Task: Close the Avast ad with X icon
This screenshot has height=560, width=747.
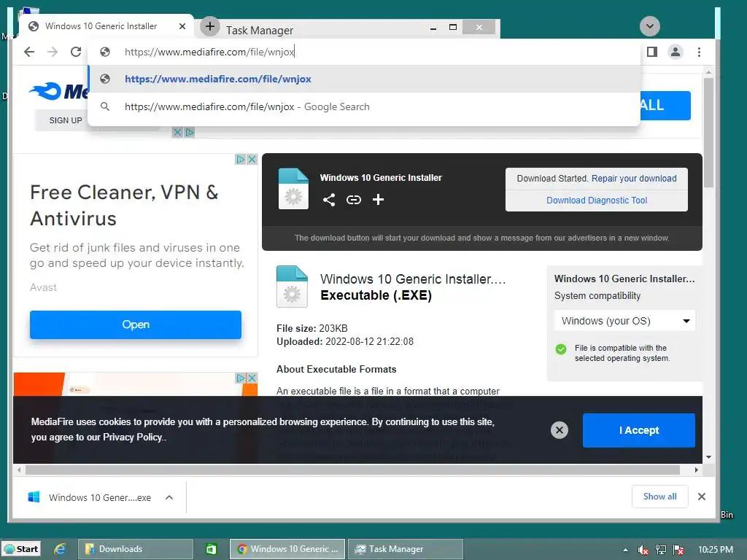Action: pyautogui.click(x=252, y=160)
